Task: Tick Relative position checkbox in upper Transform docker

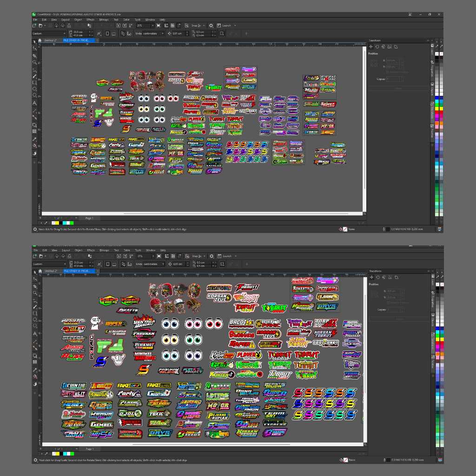Action: (x=387, y=72)
